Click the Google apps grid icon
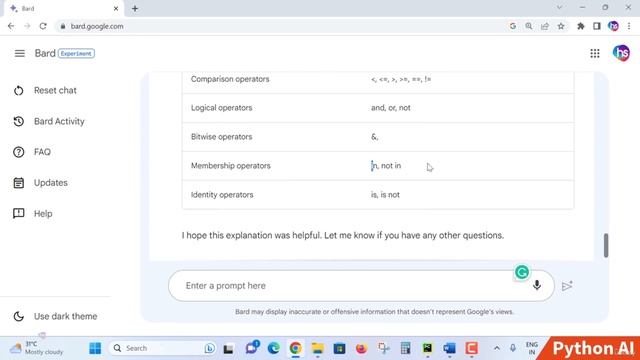The image size is (640, 360). 595,53
